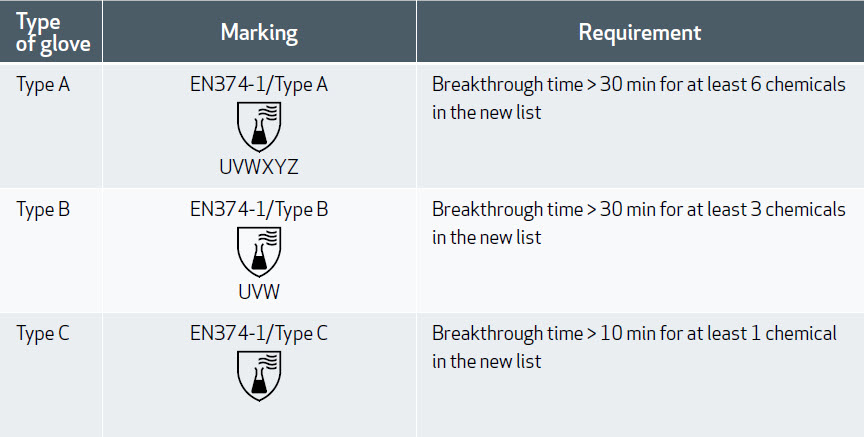Image resolution: width=864 pixels, height=437 pixels.
Task: Click the 'UVW' code letters
Action: tap(259, 292)
